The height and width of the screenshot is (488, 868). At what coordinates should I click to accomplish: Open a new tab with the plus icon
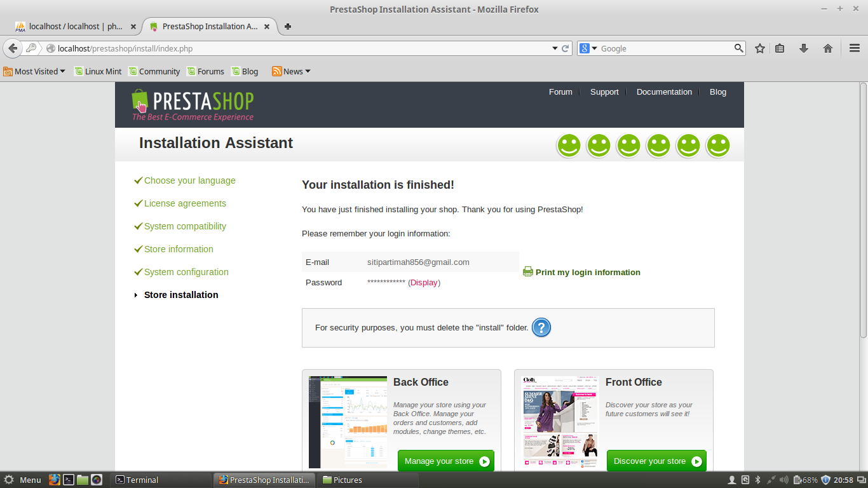[288, 27]
